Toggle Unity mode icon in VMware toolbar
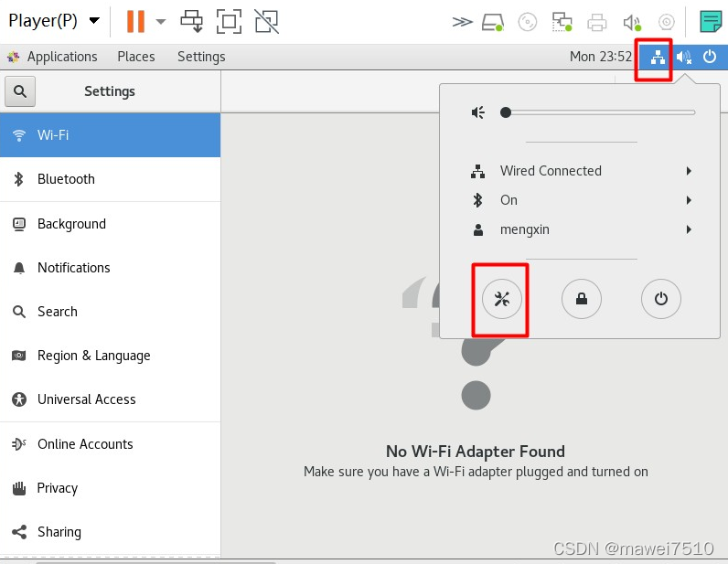Viewport: 728px width, 564px height. pyautogui.click(x=267, y=21)
